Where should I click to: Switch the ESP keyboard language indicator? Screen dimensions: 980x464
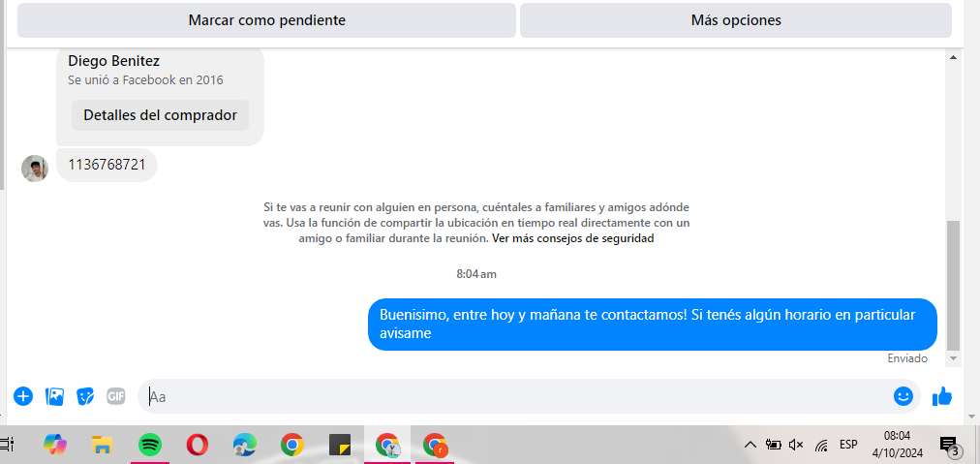tap(848, 445)
